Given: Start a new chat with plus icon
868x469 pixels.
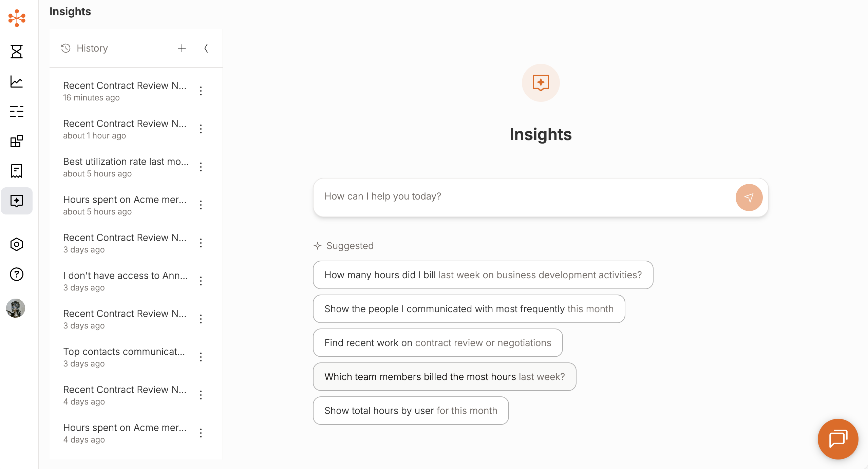Looking at the screenshot, I should 182,48.
